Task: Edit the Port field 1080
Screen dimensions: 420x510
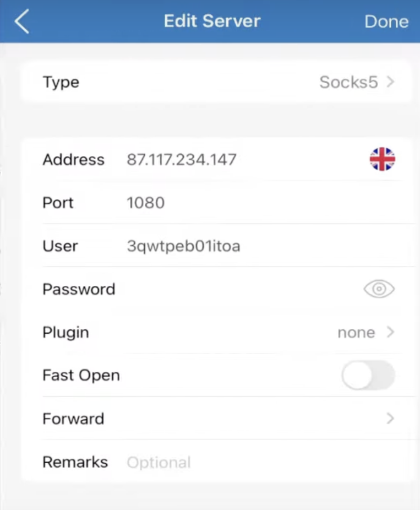Action: pyautogui.click(x=146, y=203)
